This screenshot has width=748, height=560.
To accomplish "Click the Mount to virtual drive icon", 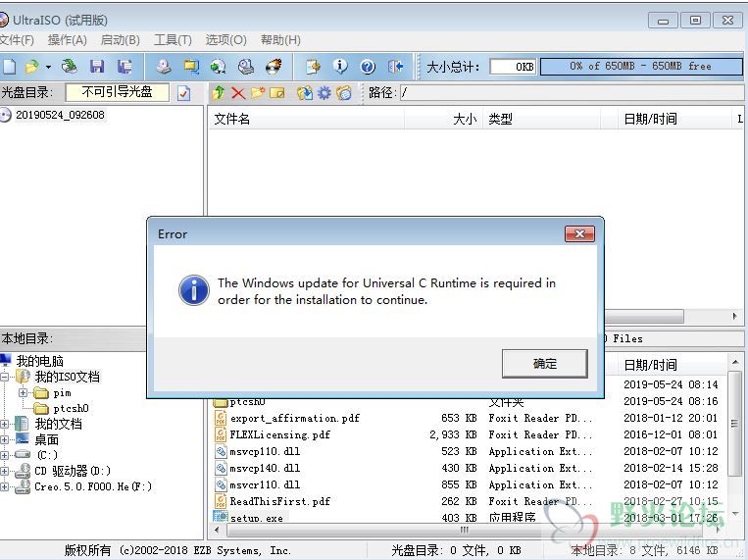I will [x=219, y=67].
